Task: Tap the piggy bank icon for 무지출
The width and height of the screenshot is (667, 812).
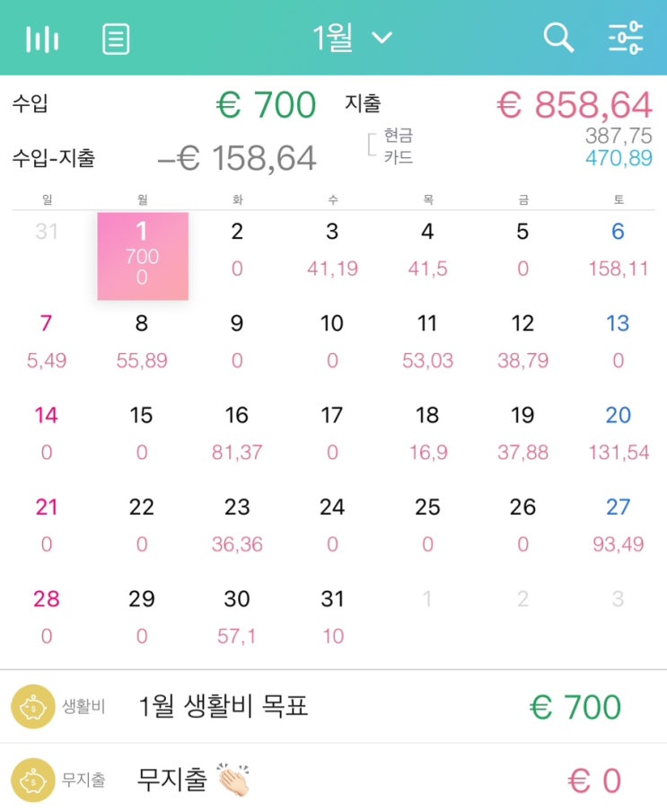Action: click(33, 781)
